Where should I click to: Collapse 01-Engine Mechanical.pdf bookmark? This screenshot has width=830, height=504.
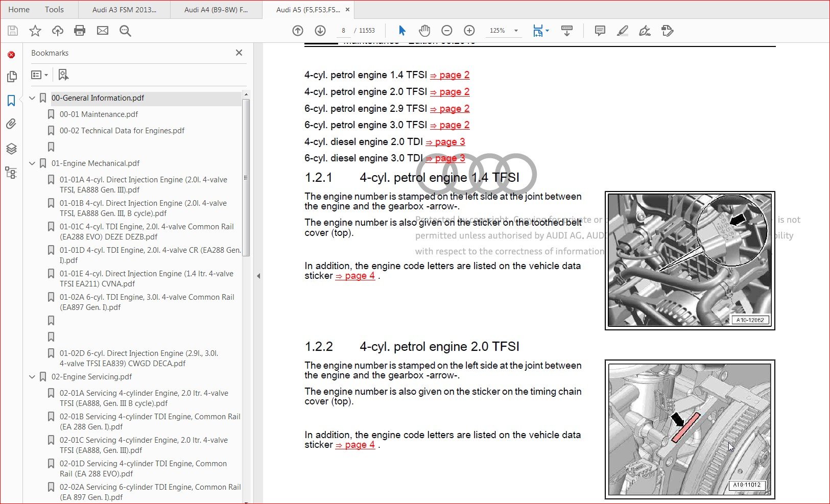pyautogui.click(x=32, y=163)
